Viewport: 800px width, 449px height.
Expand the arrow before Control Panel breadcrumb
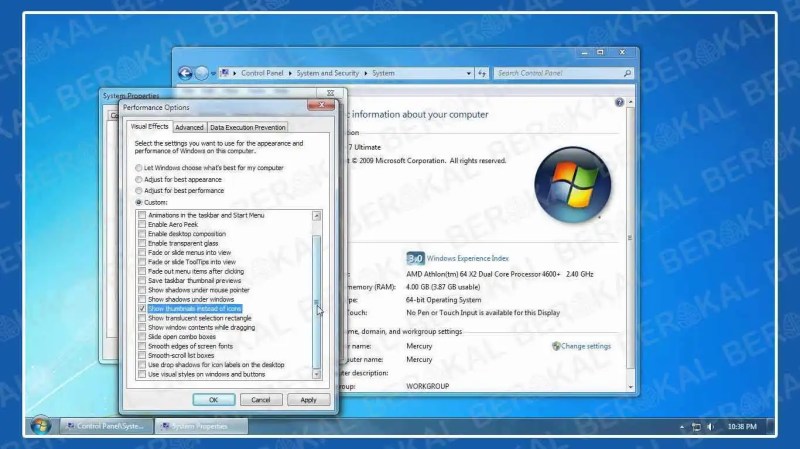(x=235, y=73)
